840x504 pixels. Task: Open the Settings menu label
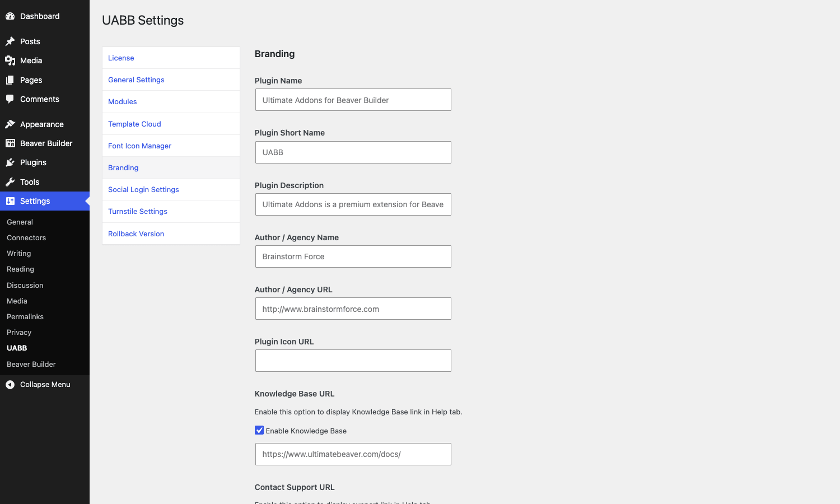tap(35, 201)
